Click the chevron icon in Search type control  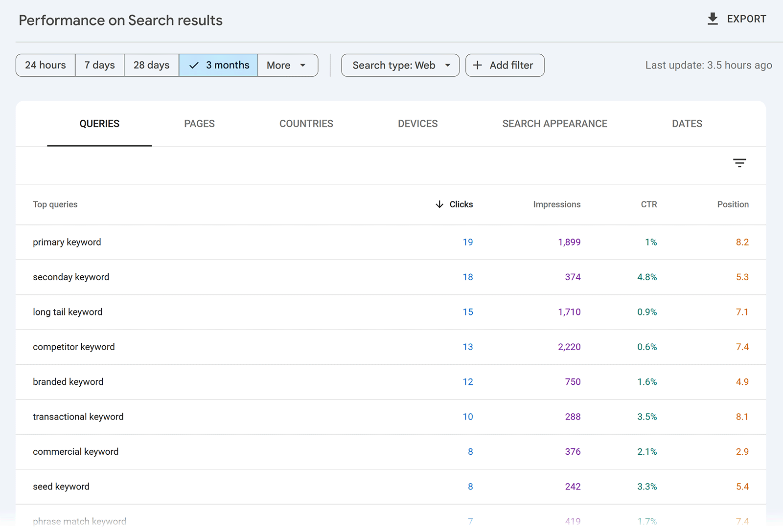coord(447,65)
